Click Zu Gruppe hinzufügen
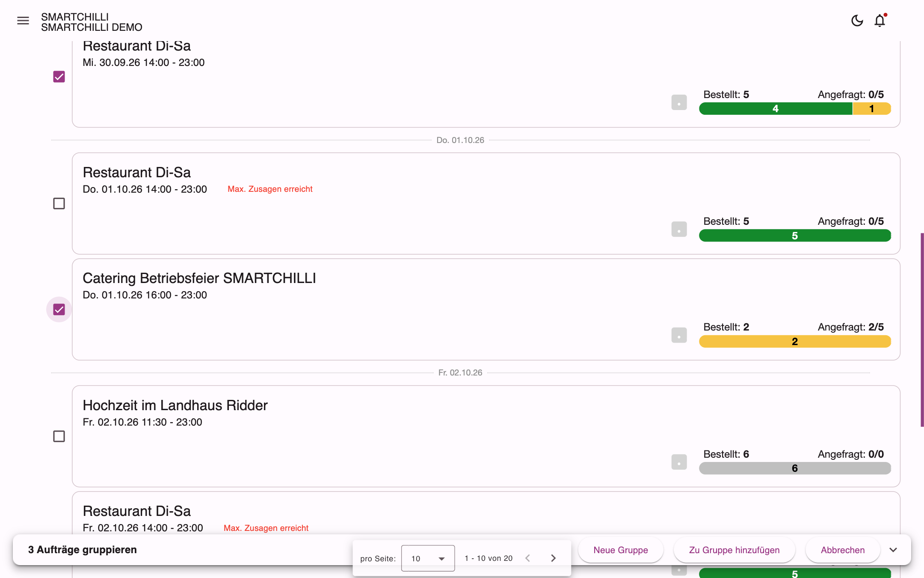Viewport: 924px width, 578px height. tap(734, 550)
